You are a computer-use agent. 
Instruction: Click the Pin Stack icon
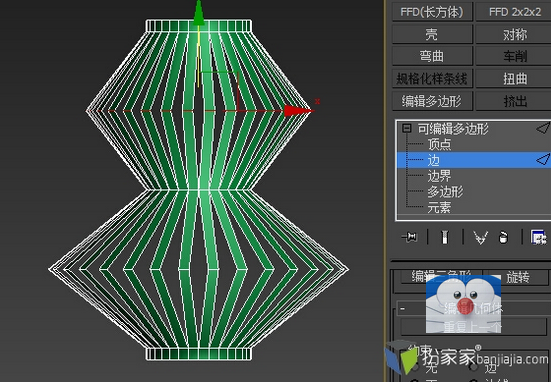pyautogui.click(x=410, y=238)
